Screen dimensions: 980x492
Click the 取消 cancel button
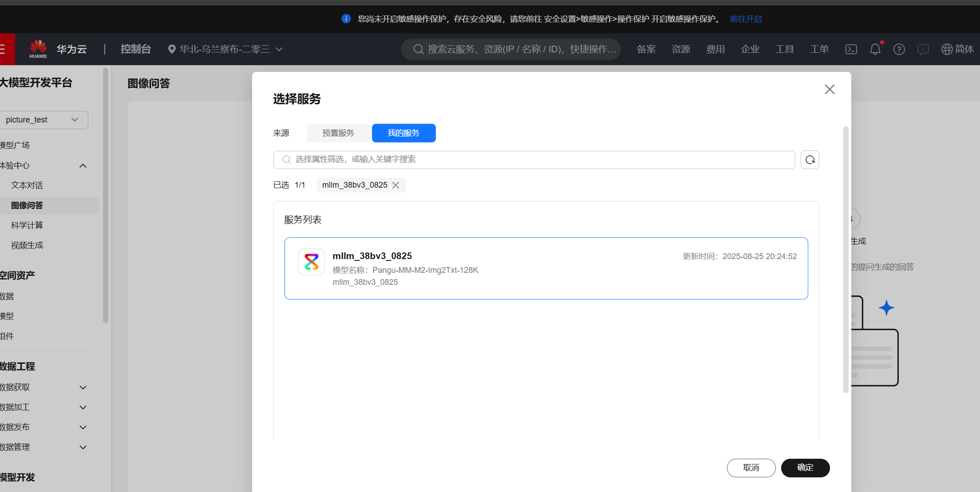pyautogui.click(x=751, y=468)
